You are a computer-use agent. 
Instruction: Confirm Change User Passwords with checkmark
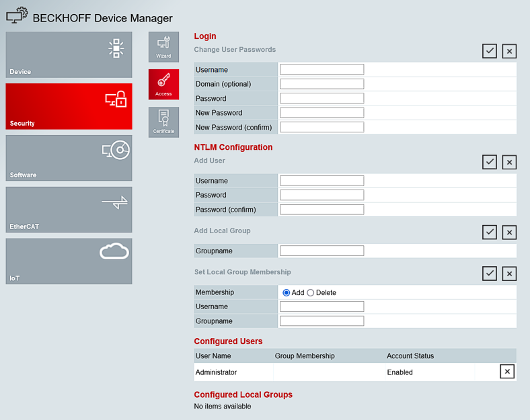point(490,51)
